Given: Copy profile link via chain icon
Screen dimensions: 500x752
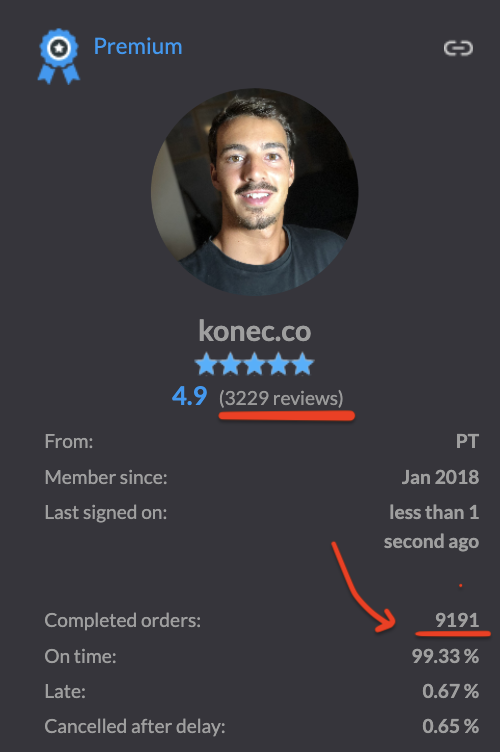Looking at the screenshot, I should (458, 48).
